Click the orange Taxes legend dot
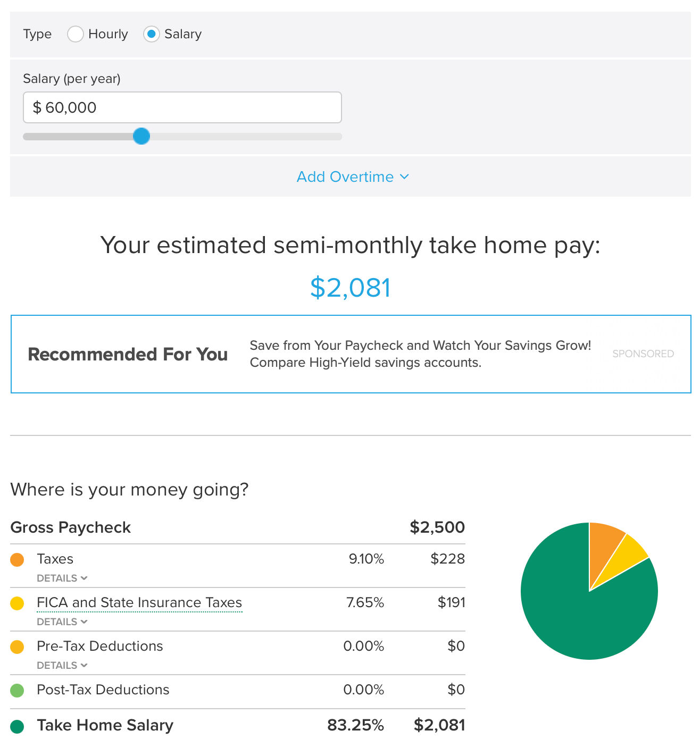This screenshot has height=756, width=700. tap(18, 559)
